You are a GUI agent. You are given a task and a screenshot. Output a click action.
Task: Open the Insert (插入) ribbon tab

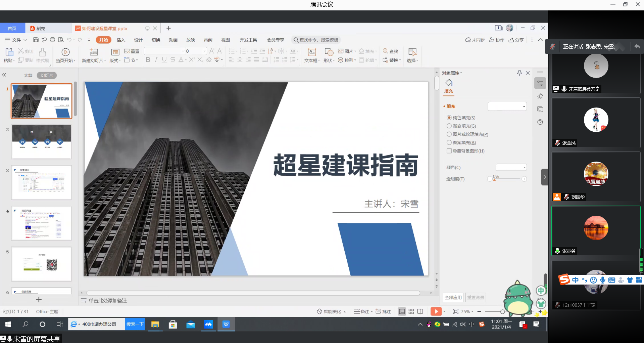(121, 40)
